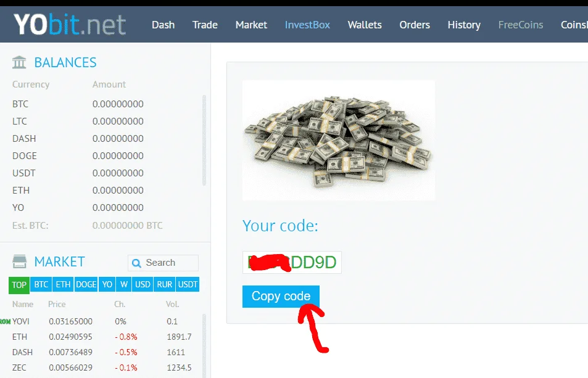Open the Wallets page
This screenshot has height=378, width=588.
click(365, 25)
